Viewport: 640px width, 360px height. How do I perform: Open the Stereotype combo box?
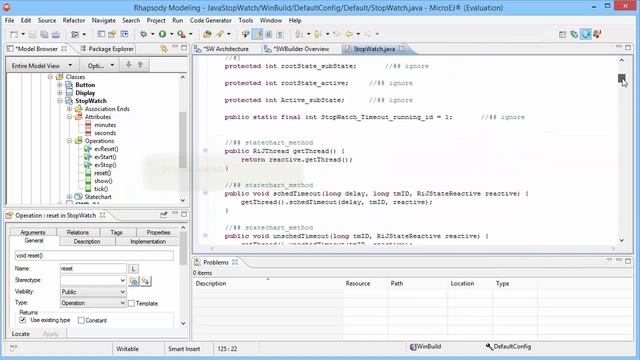93,280
